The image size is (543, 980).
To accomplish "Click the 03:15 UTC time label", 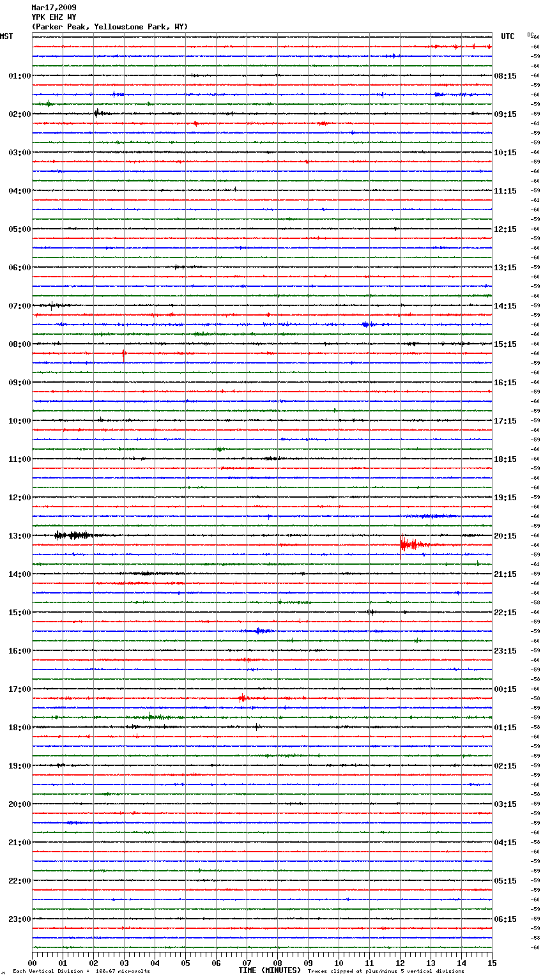I will tap(505, 804).
